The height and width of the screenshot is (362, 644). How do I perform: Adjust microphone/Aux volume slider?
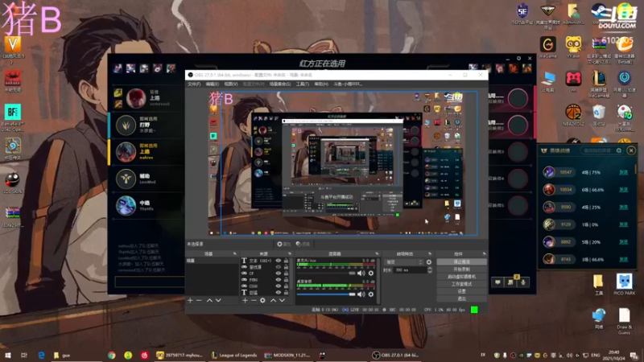coord(326,273)
